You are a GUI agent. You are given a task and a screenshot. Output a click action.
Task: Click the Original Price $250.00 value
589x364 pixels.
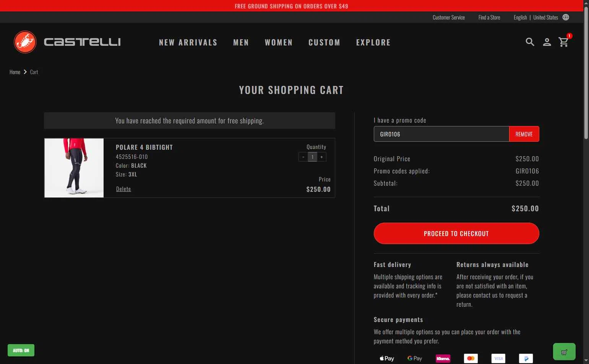tap(527, 159)
